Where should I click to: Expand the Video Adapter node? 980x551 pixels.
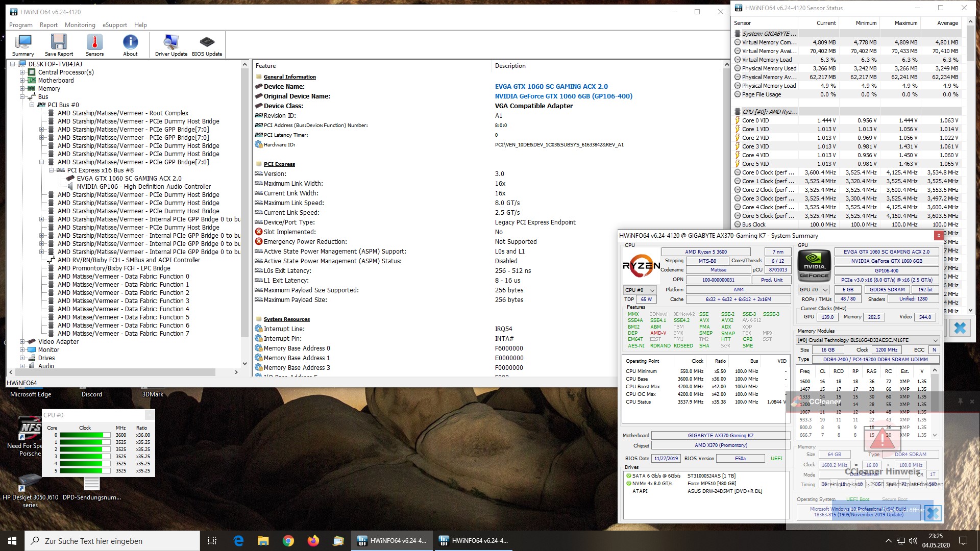(x=22, y=342)
